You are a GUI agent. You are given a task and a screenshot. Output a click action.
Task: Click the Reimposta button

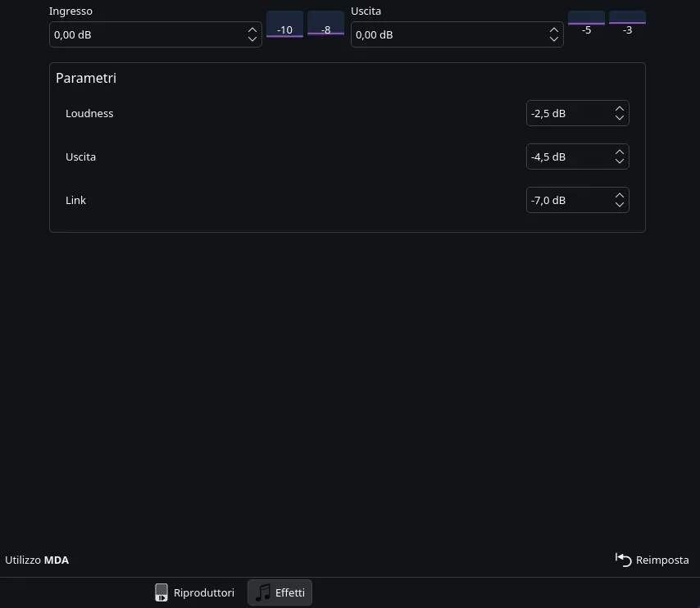tap(652, 560)
